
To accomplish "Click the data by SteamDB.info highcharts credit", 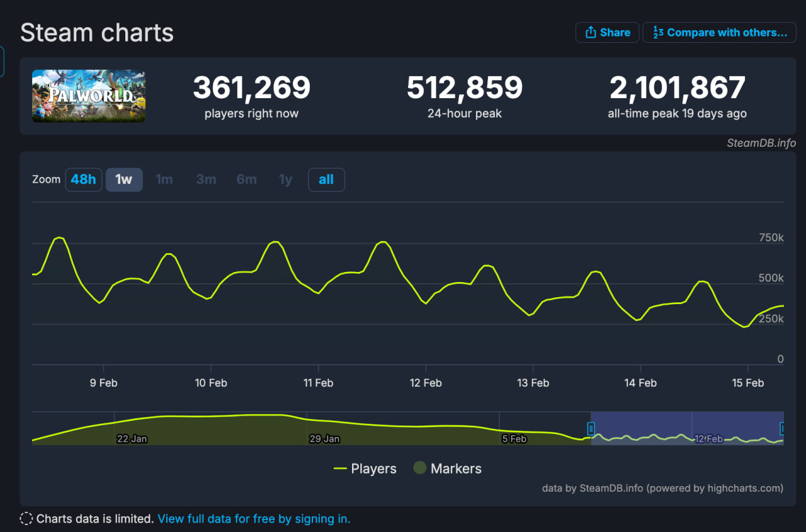I will click(662, 488).
